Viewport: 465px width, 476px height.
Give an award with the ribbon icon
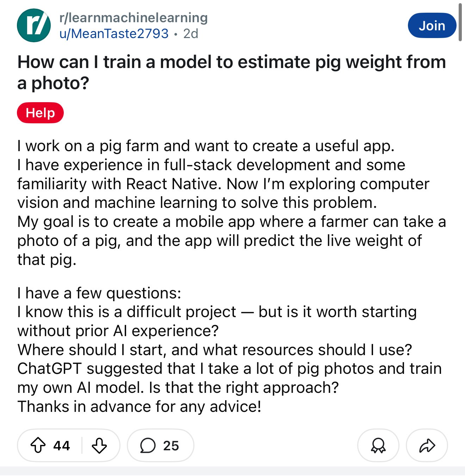point(378,445)
